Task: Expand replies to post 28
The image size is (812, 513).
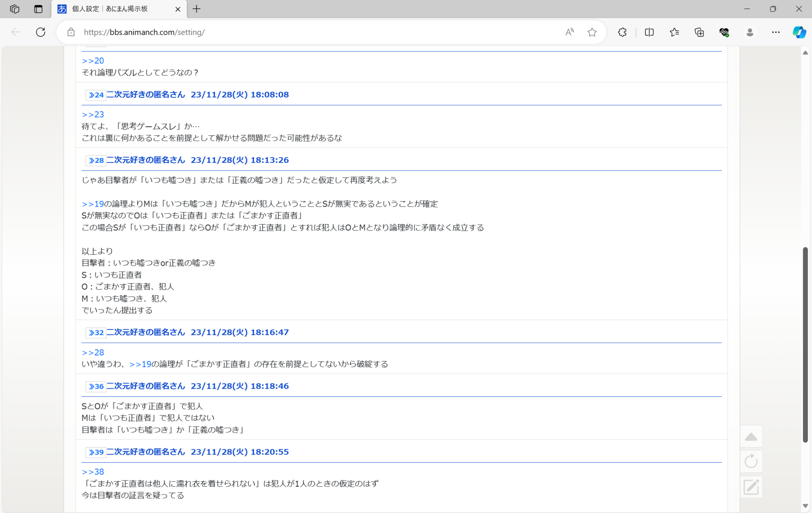Action: tap(96, 160)
